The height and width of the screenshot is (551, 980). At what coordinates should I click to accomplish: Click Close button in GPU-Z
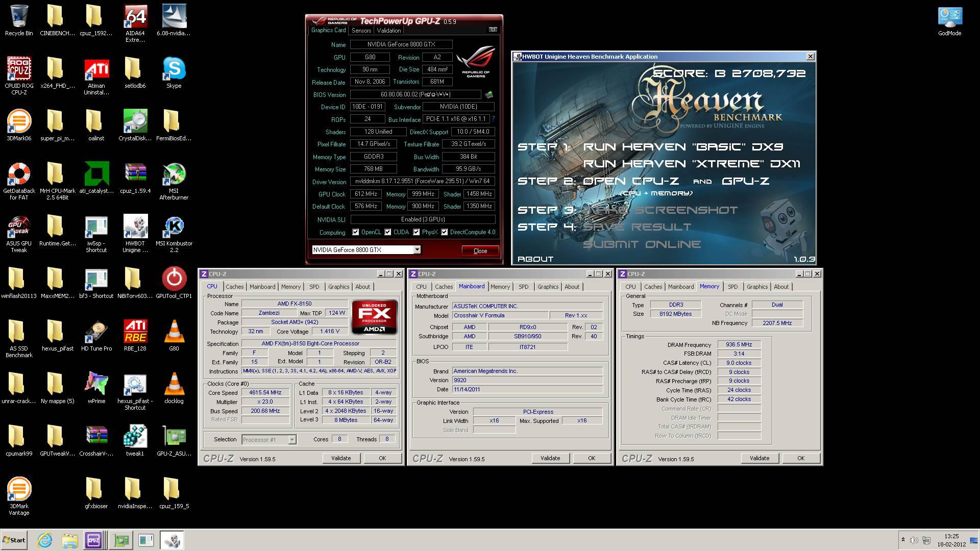[480, 251]
